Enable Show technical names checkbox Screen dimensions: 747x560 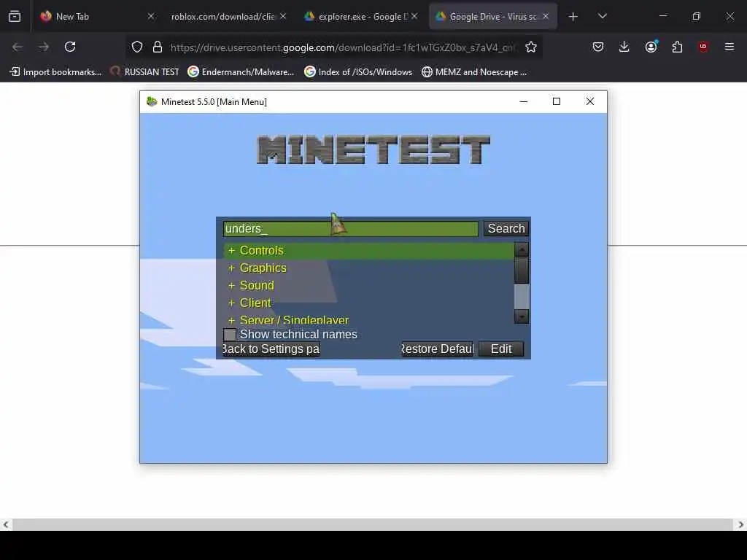point(230,335)
